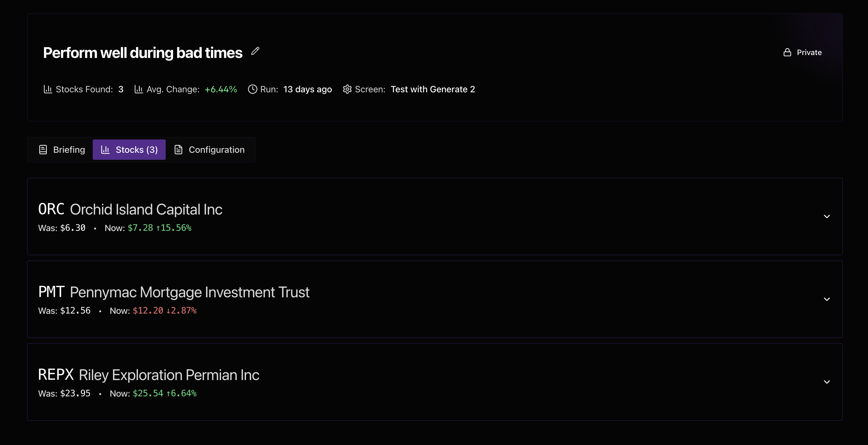This screenshot has height=445, width=868.
Task: Click the lock icon next to Private
Action: (787, 53)
